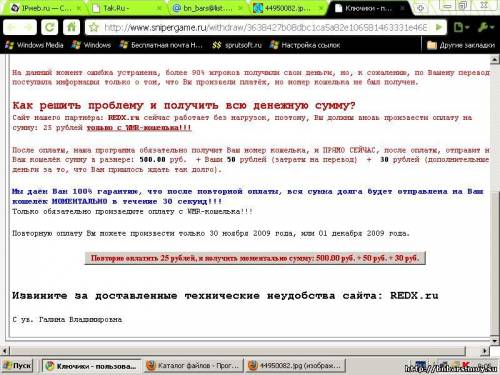
Task: Click the green Go arrow in address bar
Action: pos(439,27)
